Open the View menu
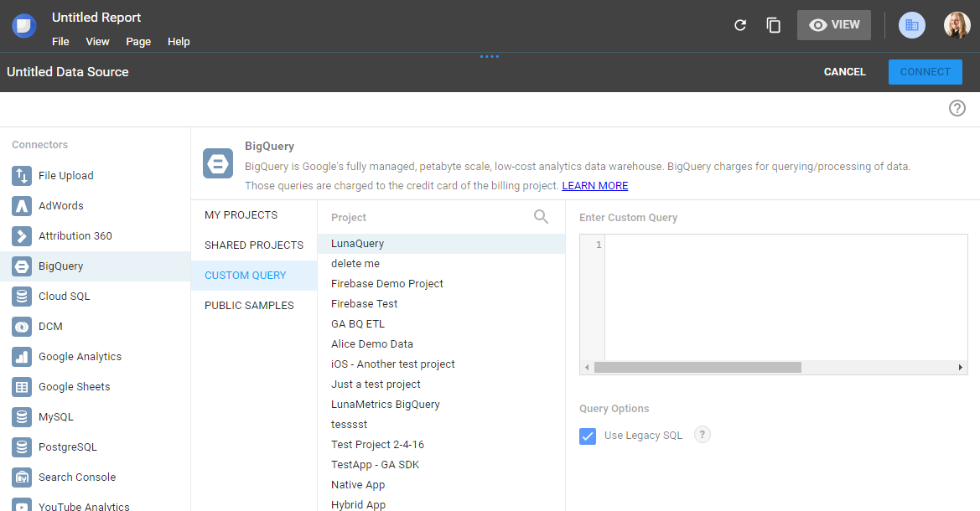The image size is (980, 511). pyautogui.click(x=97, y=41)
